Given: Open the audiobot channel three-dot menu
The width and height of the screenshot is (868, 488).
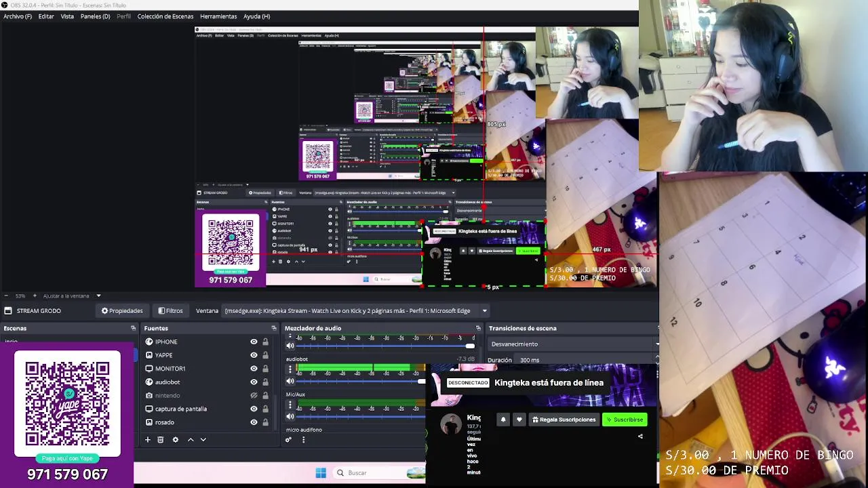Looking at the screenshot, I should [290, 370].
